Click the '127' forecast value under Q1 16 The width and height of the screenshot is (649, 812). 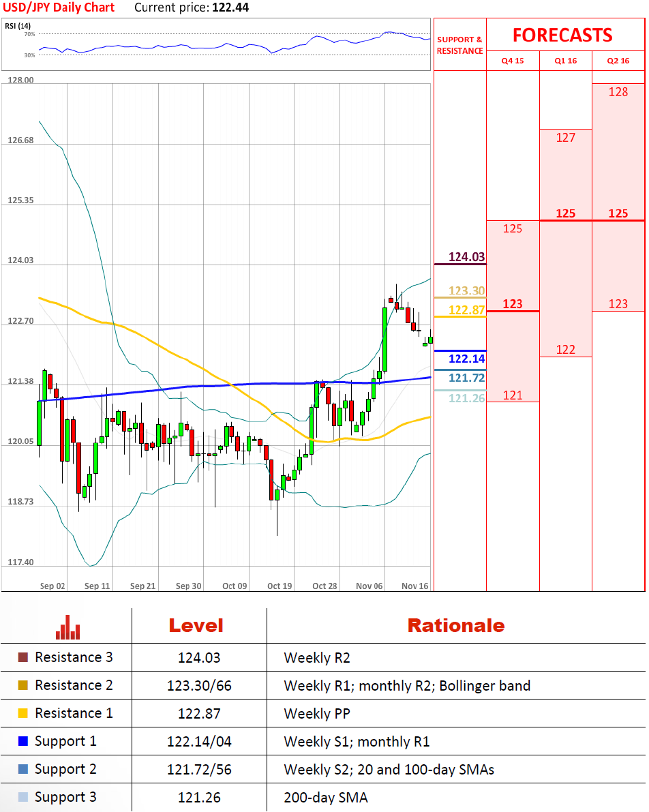click(566, 138)
